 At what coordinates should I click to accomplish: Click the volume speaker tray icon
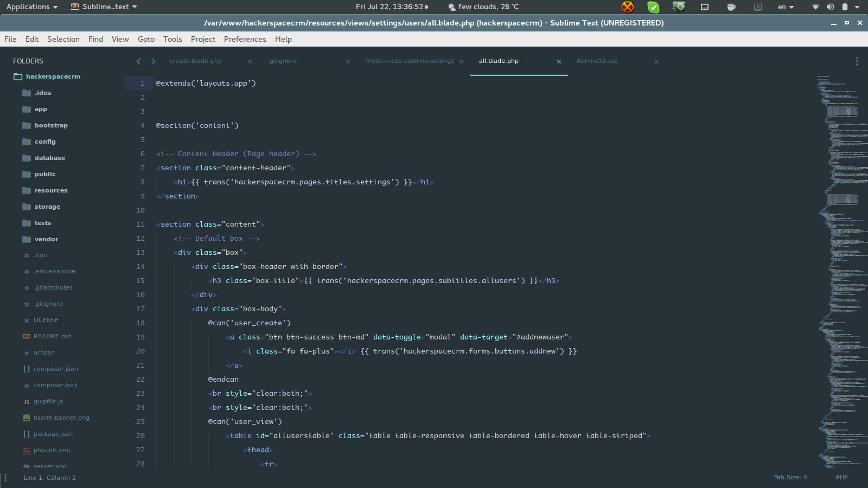(x=830, y=7)
